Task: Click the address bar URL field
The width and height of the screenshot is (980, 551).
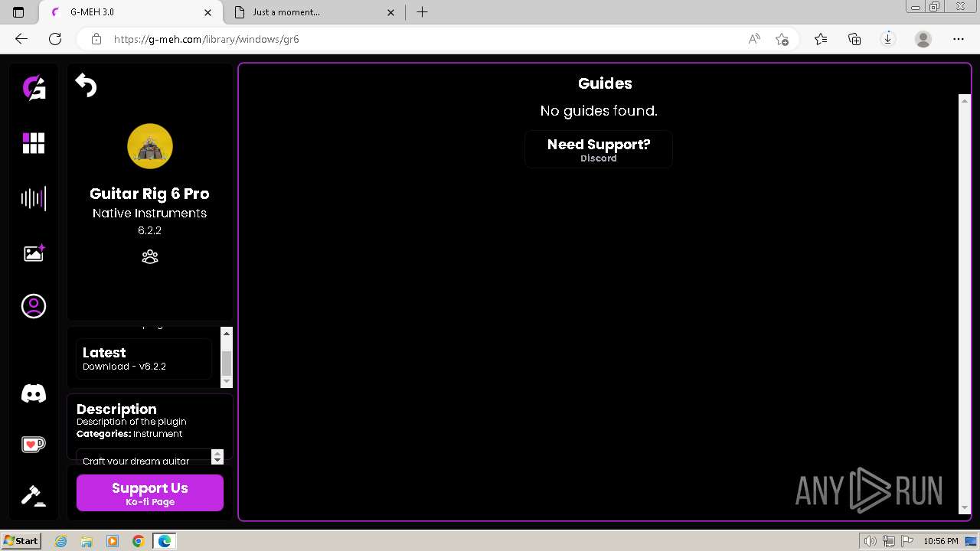Action: (x=421, y=39)
